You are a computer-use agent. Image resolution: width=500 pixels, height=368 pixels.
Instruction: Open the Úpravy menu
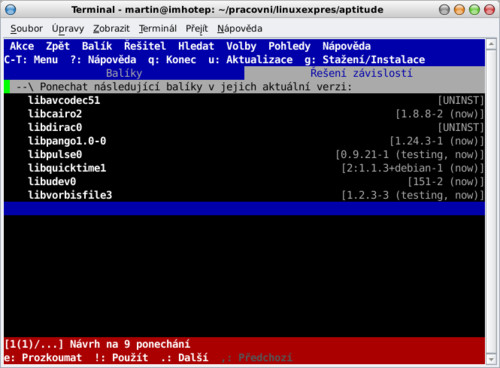(68, 29)
